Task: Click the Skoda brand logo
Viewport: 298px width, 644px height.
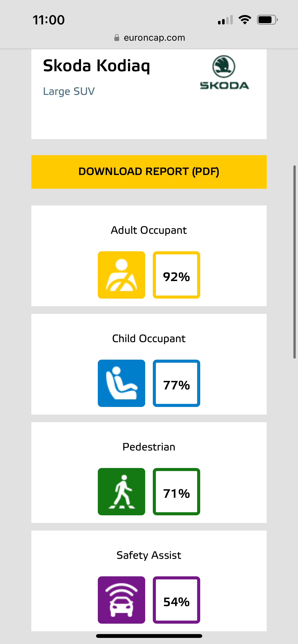Action: (224, 73)
